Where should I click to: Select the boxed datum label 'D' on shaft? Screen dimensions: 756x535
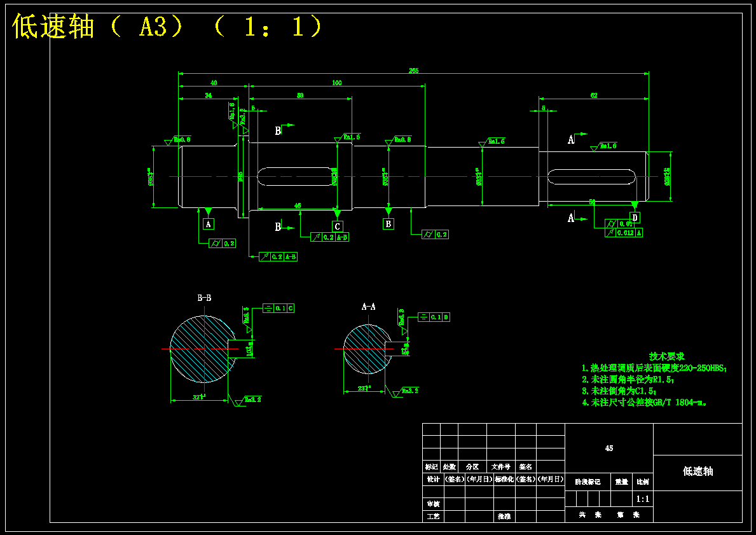(635, 218)
